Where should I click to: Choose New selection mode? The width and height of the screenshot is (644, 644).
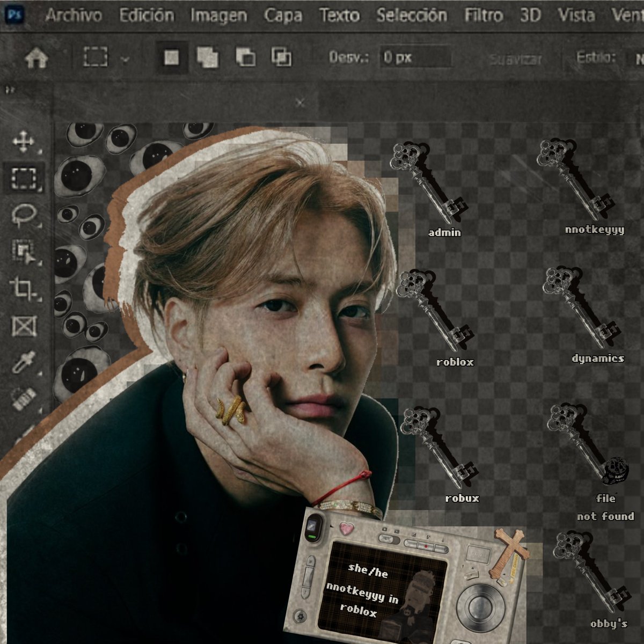click(172, 57)
